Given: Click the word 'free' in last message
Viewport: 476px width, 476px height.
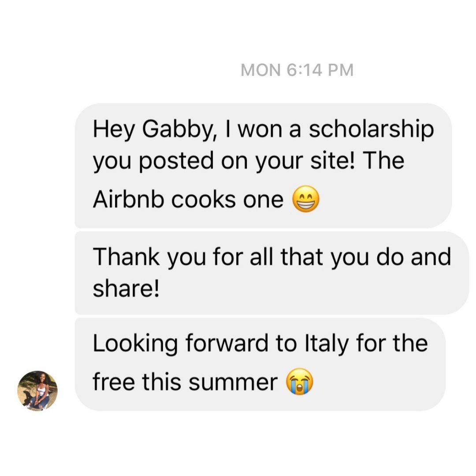Looking at the screenshot, I should point(114,381).
